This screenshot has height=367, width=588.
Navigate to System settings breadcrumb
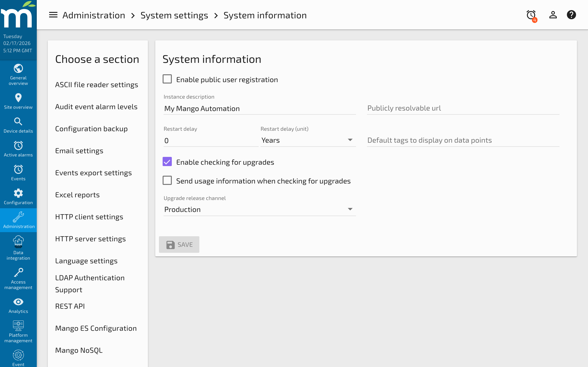pyautogui.click(x=174, y=15)
